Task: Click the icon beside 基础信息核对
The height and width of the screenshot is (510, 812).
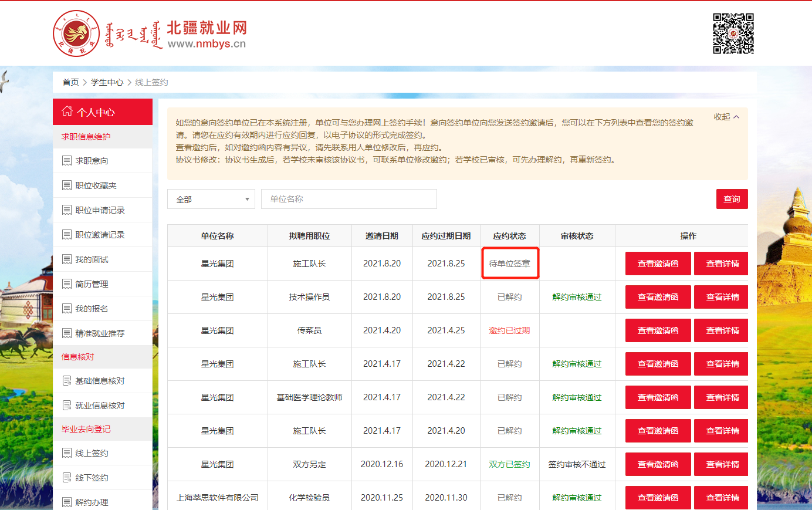Action: click(x=67, y=381)
